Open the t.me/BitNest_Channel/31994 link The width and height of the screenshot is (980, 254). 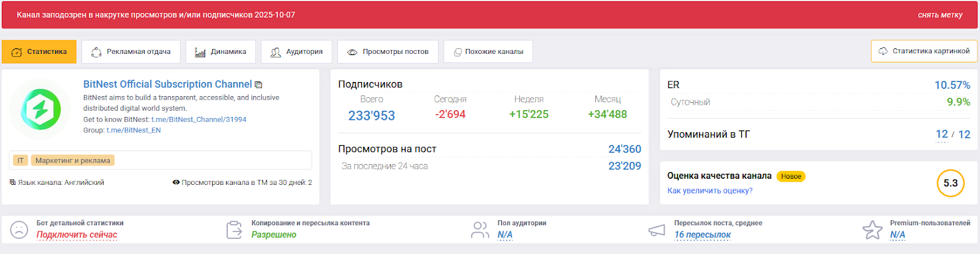[199, 119]
